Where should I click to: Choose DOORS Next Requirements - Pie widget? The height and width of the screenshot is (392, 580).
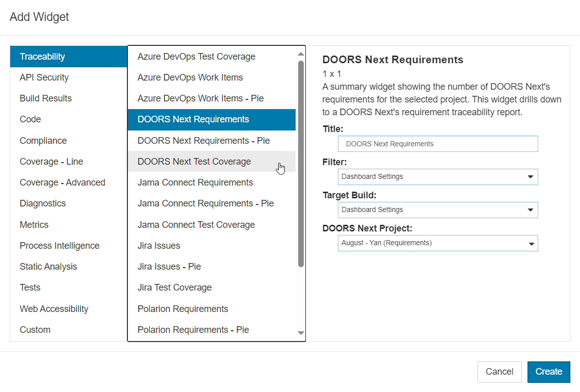(212, 141)
